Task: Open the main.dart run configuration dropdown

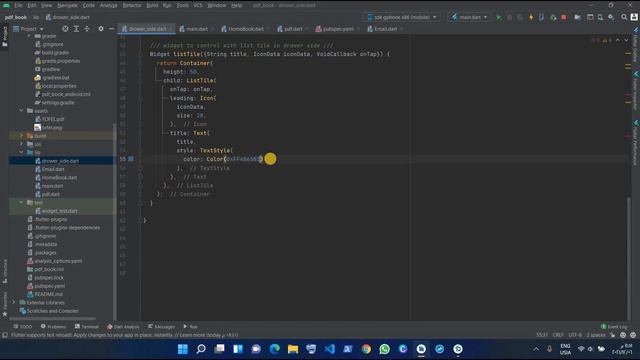Action: [x=469, y=17]
